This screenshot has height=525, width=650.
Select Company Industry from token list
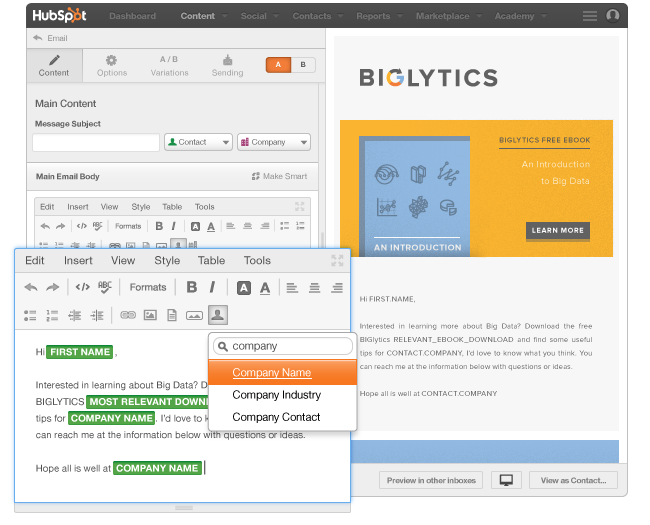tap(276, 395)
